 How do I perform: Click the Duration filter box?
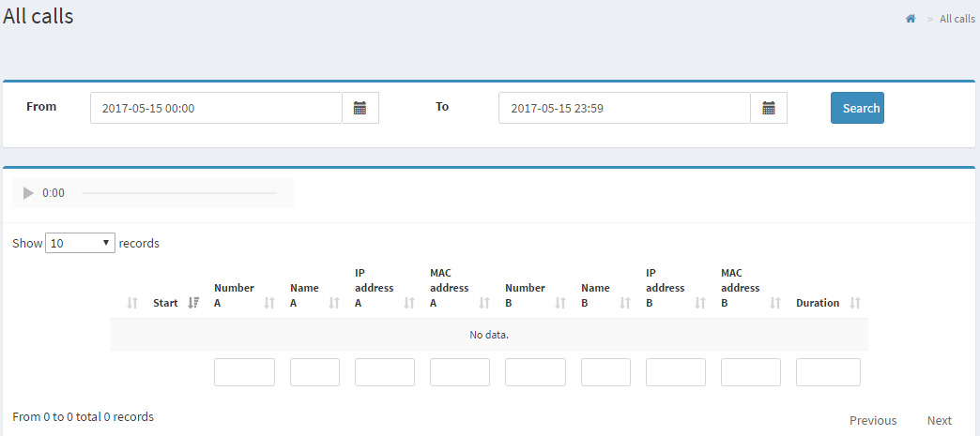click(x=828, y=372)
